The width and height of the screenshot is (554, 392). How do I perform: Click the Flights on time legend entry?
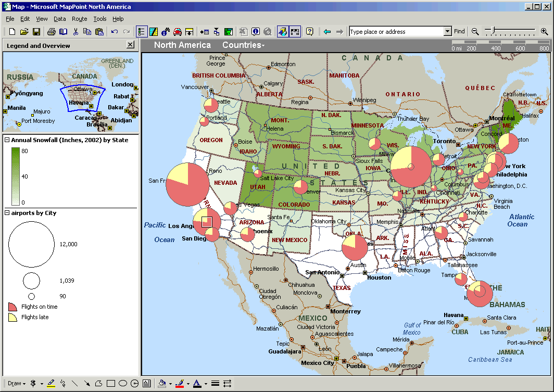[33, 307]
